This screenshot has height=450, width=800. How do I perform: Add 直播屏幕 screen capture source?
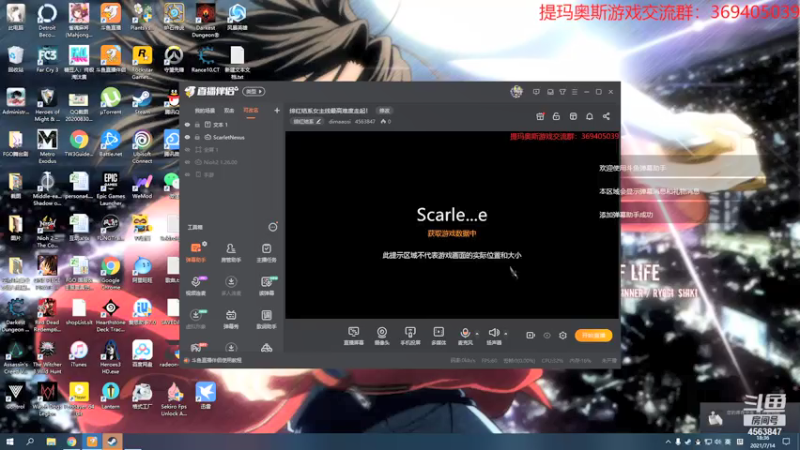click(354, 336)
